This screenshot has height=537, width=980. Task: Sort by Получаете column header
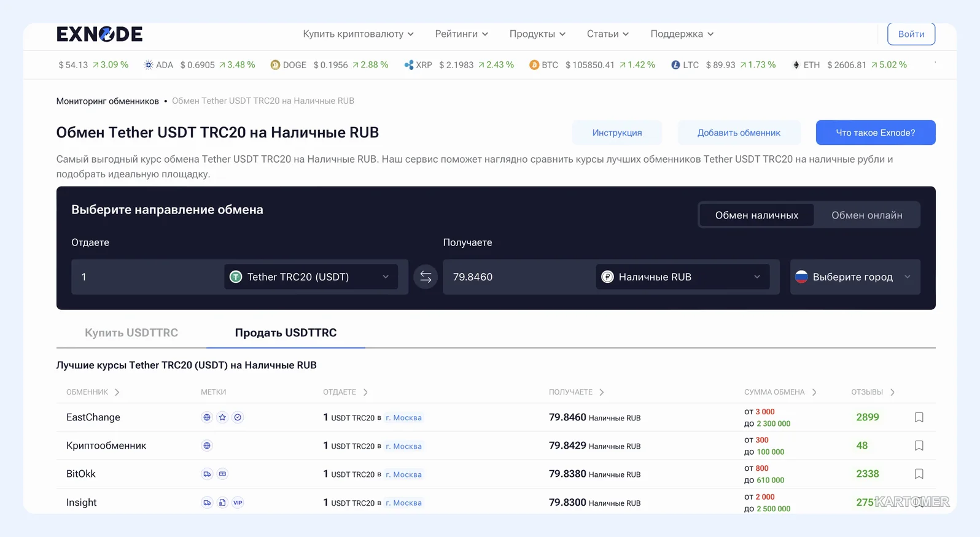pos(576,392)
